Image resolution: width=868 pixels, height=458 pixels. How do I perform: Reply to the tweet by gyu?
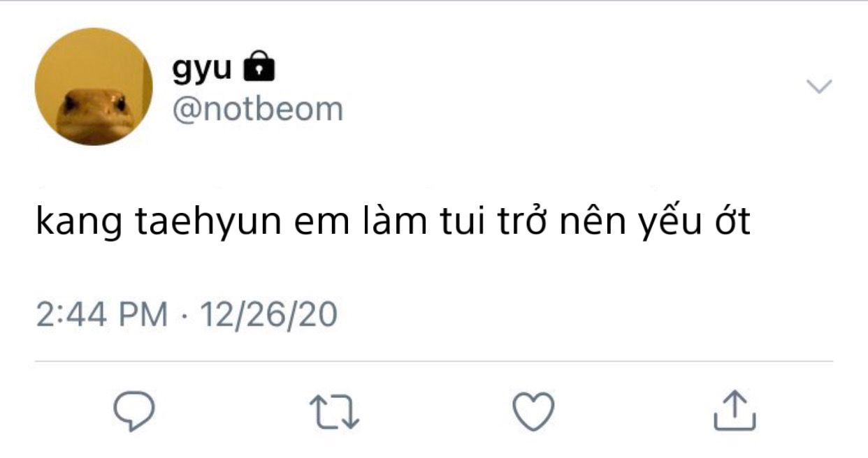pos(133,411)
